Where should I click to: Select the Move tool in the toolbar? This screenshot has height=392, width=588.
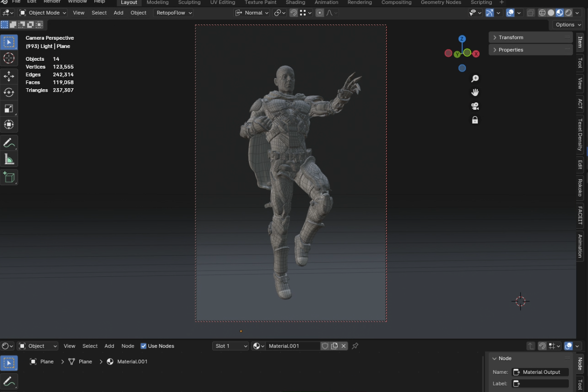click(x=9, y=76)
